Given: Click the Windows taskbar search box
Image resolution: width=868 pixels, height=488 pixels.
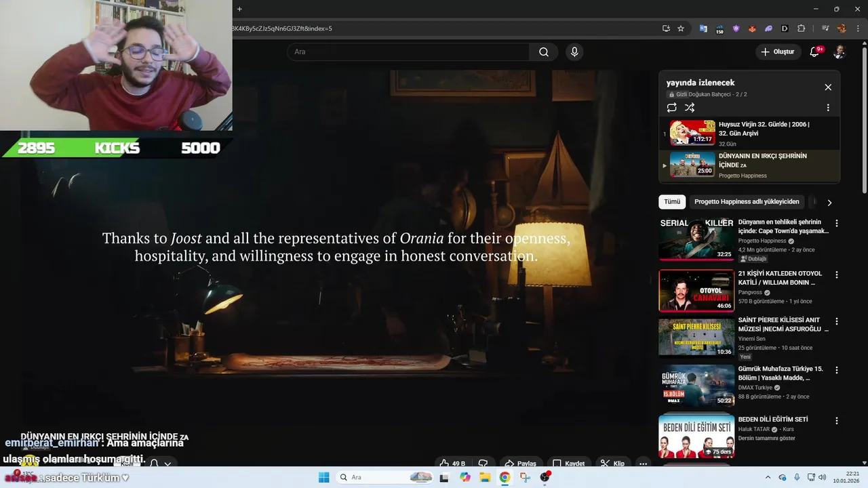Looking at the screenshot, I should click(x=385, y=477).
